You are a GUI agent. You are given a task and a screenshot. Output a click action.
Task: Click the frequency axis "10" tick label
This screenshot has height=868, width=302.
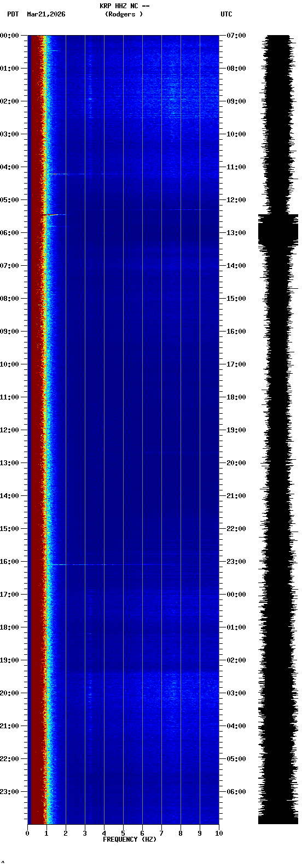tap(219, 833)
